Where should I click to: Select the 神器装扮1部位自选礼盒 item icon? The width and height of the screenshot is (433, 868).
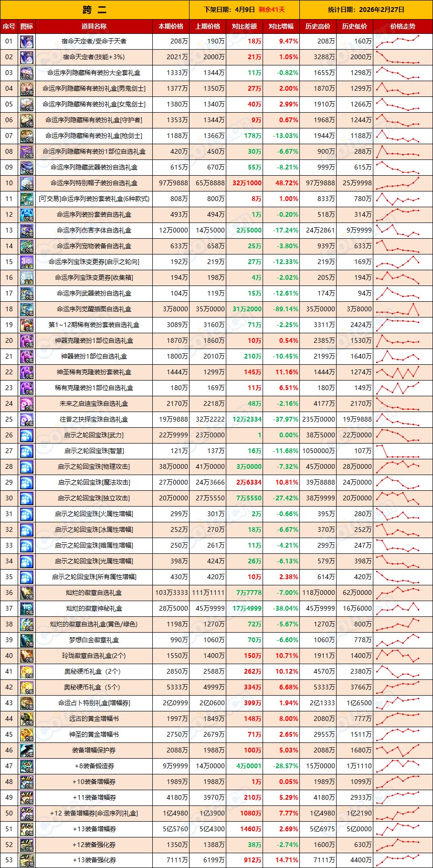coord(27,357)
